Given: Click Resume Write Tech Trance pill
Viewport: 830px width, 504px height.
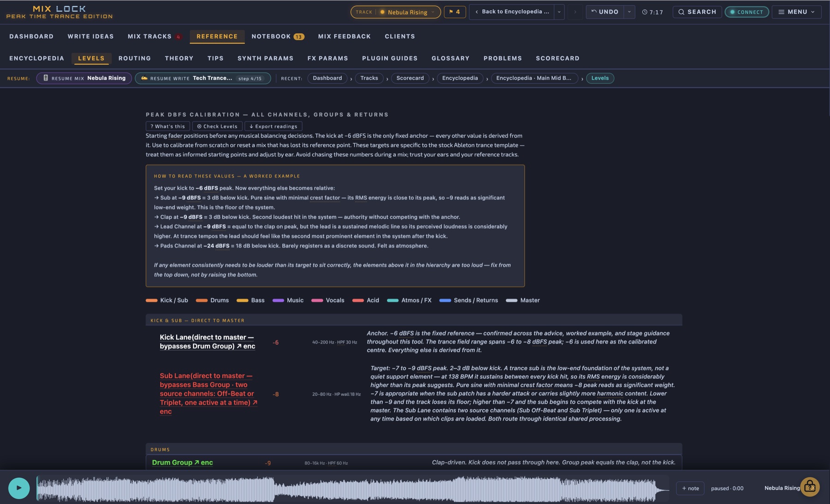Looking at the screenshot, I should point(203,78).
